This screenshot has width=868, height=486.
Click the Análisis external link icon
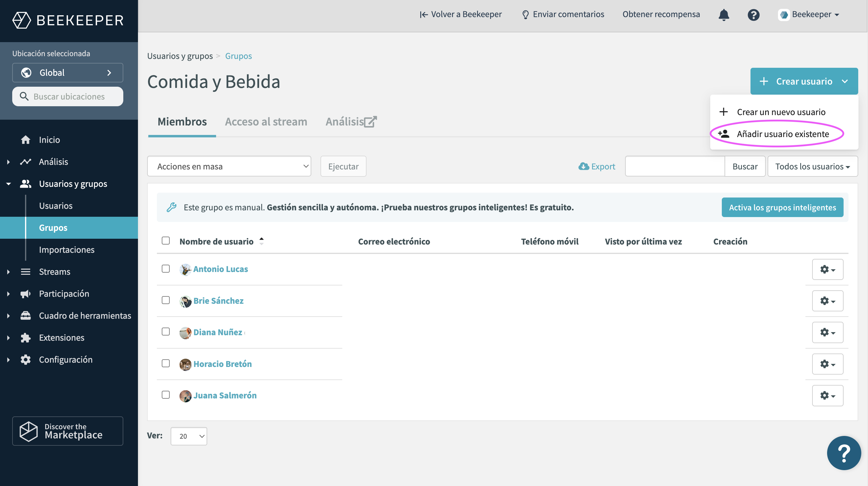click(370, 122)
